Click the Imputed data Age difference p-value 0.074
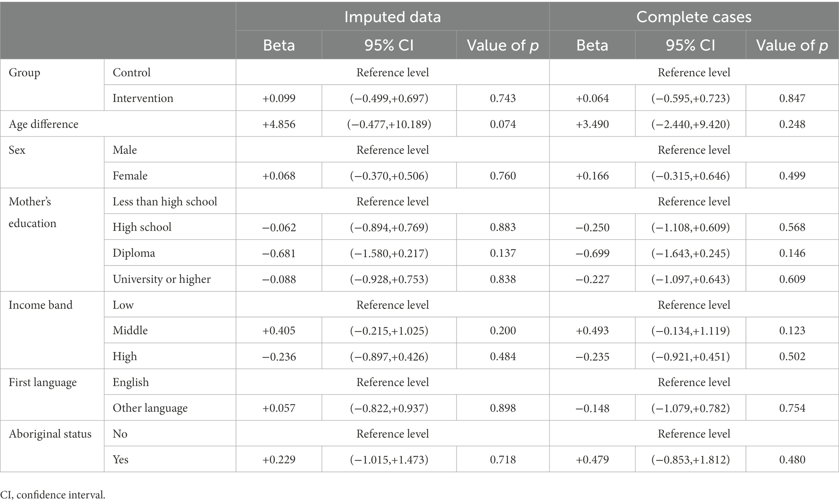 point(503,124)
